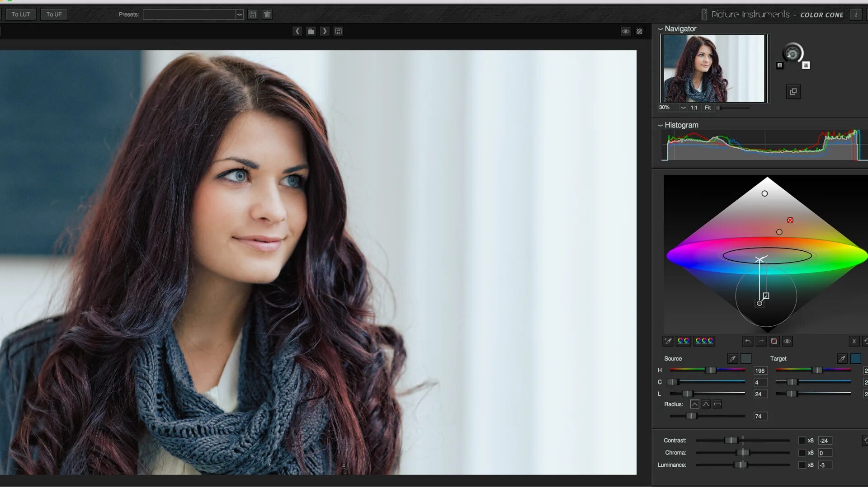Select the pointed radius falloff shape
868x488 pixels.
click(694, 404)
